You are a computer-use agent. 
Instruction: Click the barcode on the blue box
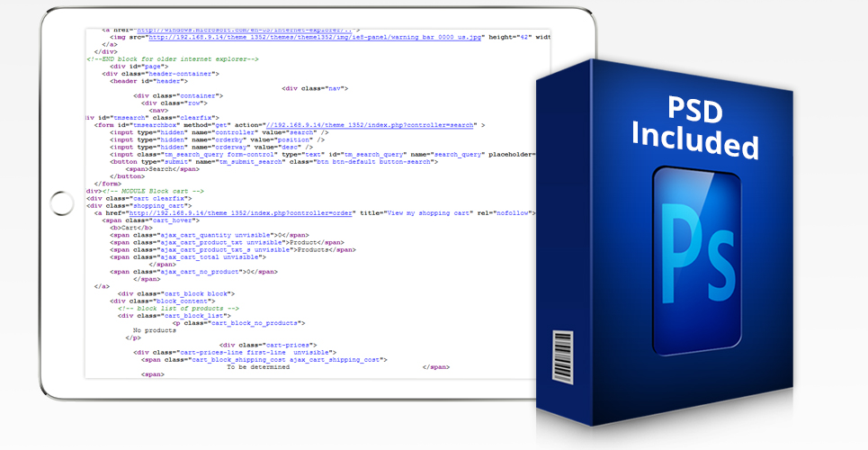point(562,355)
